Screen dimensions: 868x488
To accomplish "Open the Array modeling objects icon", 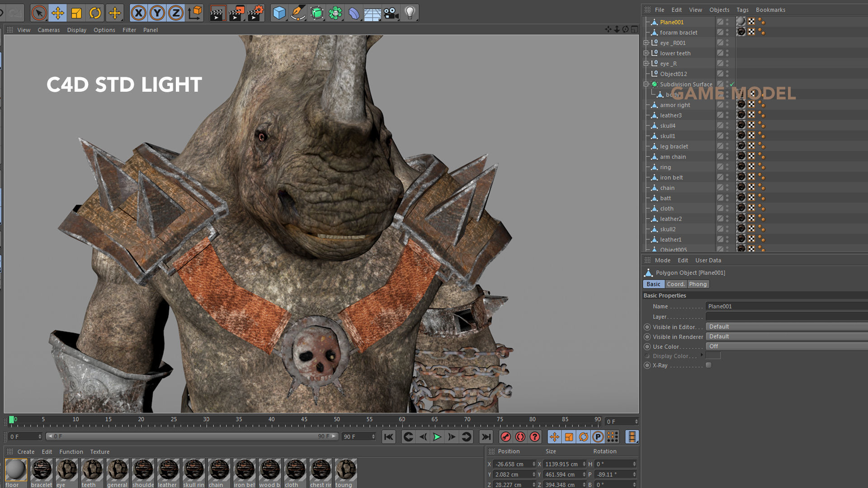I will coord(335,13).
